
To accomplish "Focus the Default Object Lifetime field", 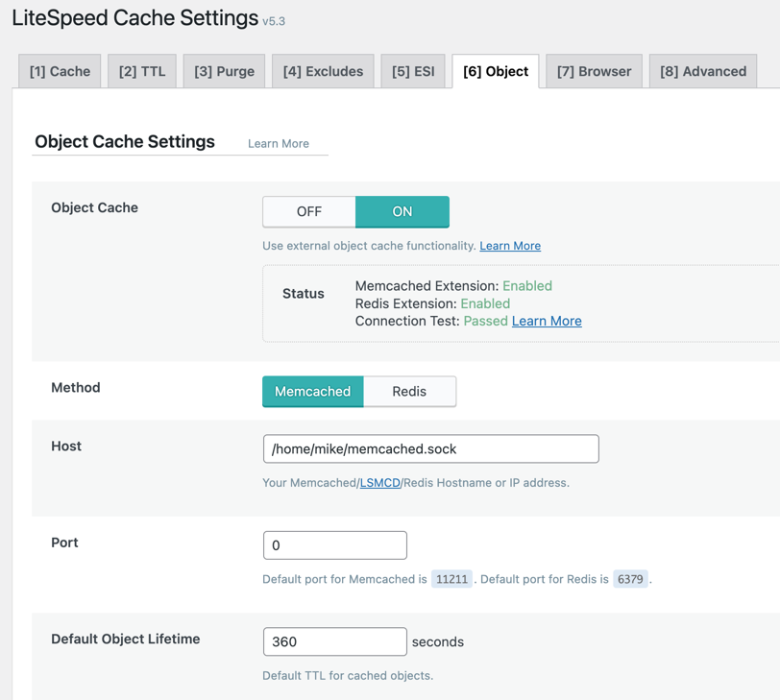I will pyautogui.click(x=335, y=641).
